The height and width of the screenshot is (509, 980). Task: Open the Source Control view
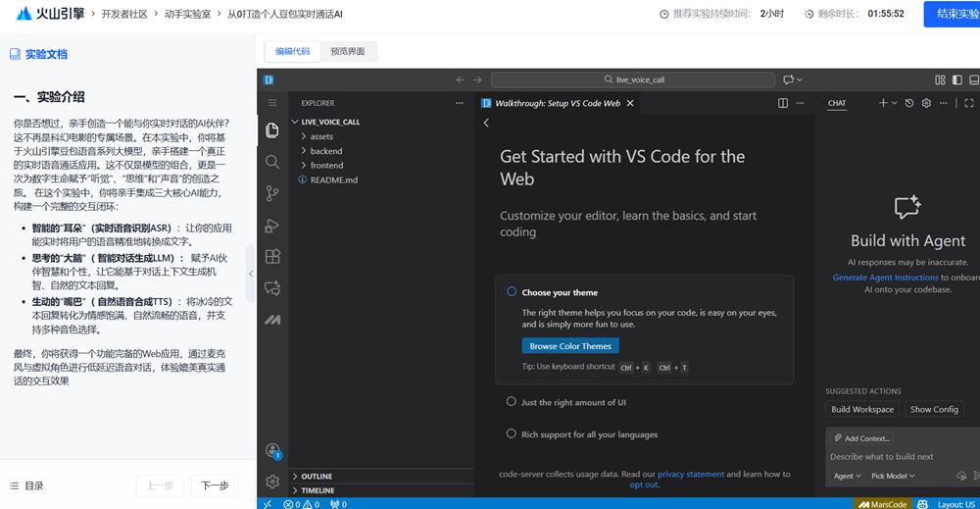272,194
